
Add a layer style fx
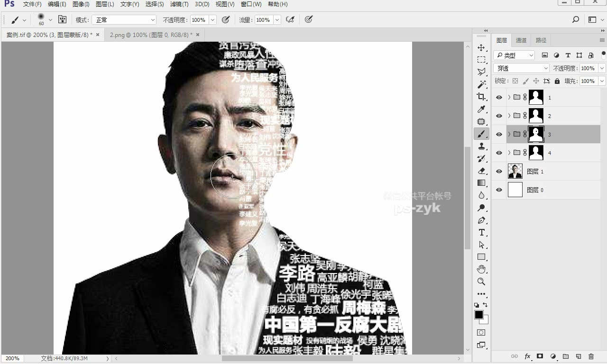(527, 356)
